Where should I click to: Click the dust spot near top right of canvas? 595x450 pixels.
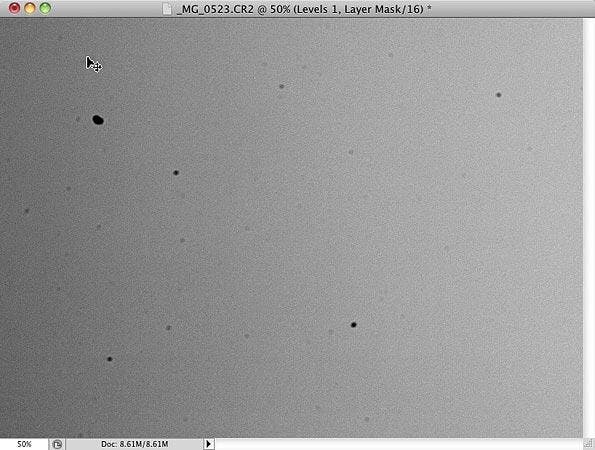(499, 95)
